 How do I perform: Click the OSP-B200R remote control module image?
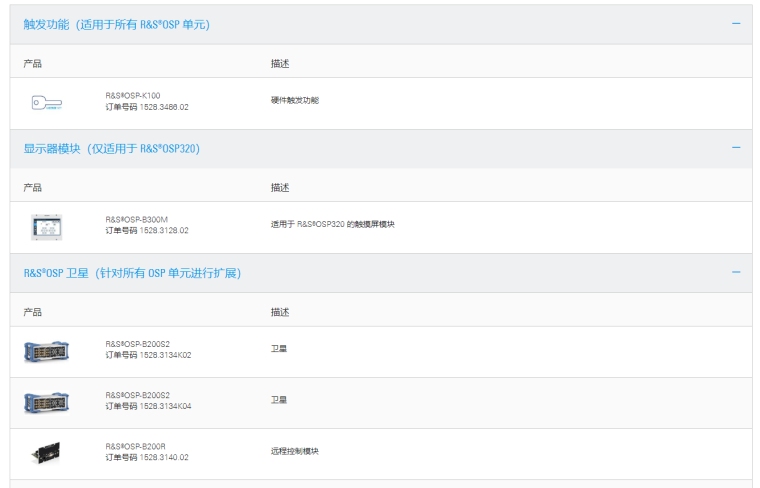[x=46, y=452]
